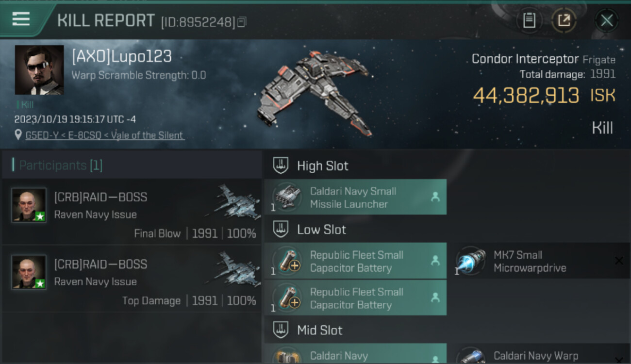Image resolution: width=631 pixels, height=364 pixels.
Task: Select Caldari Navy Small Missile Launcher item
Action: coord(355,197)
